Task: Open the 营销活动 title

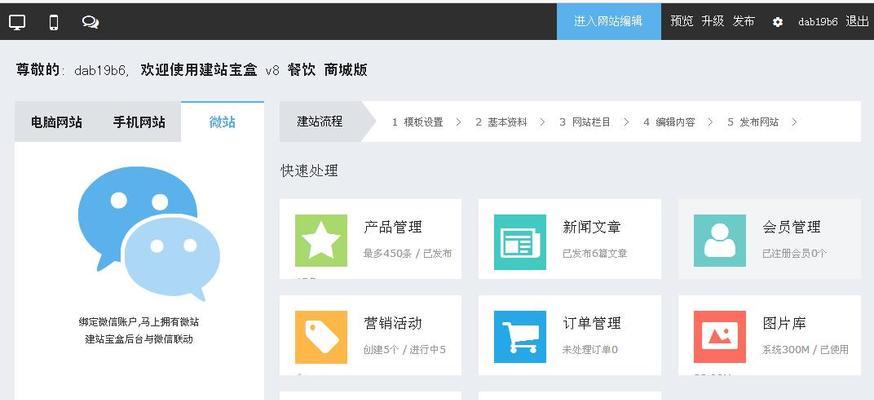Action: click(393, 323)
